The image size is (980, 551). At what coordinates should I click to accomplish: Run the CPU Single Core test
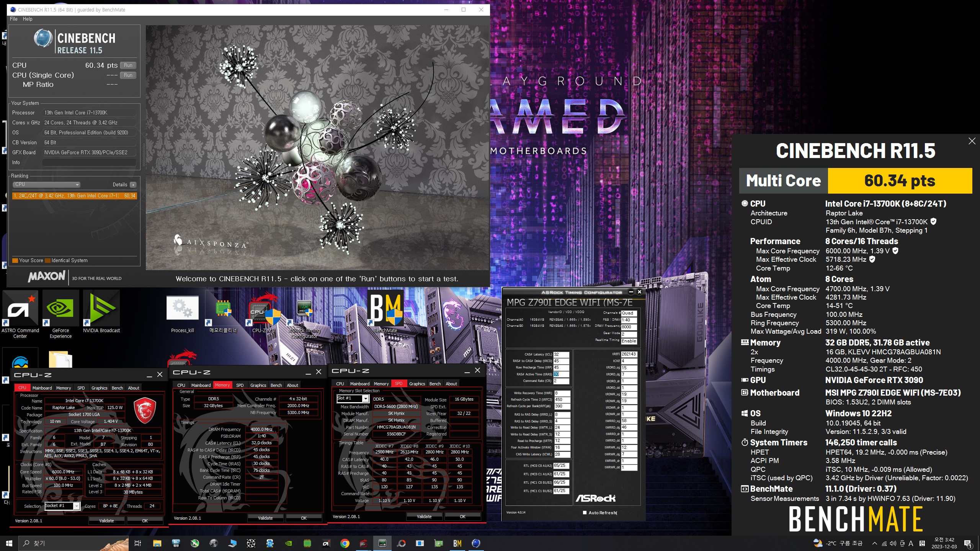coord(128,75)
